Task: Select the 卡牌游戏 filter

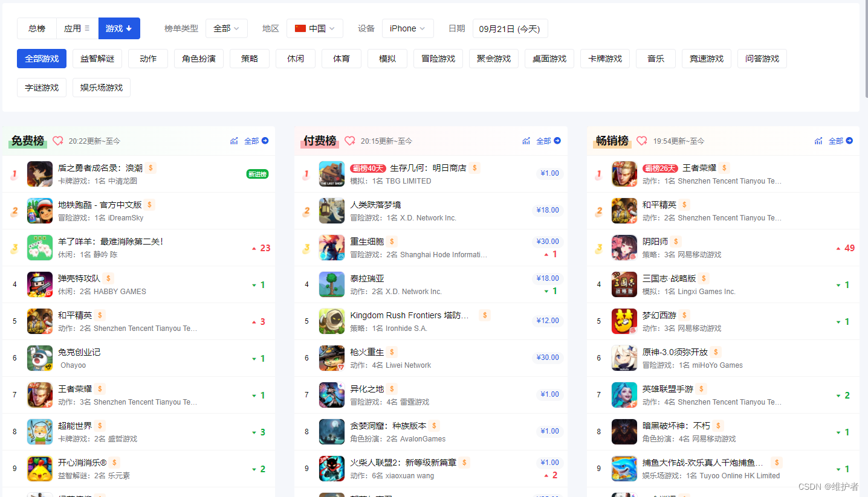Action: click(605, 59)
